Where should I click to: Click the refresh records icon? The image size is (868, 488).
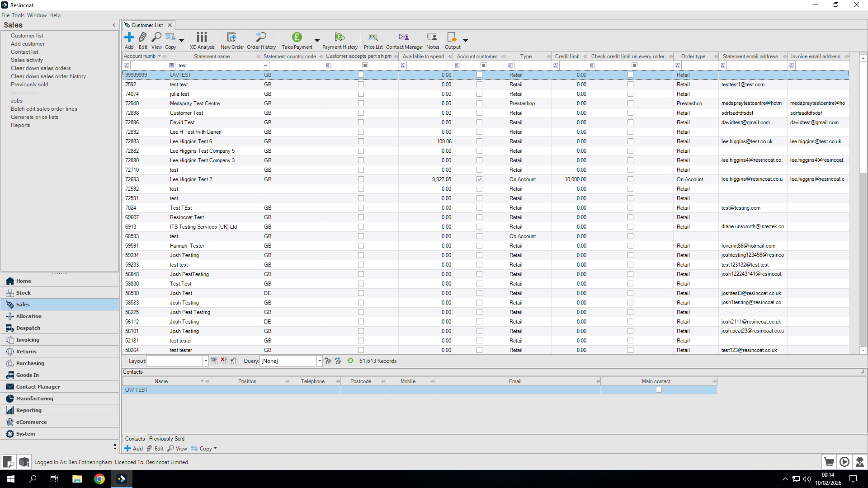(x=350, y=361)
